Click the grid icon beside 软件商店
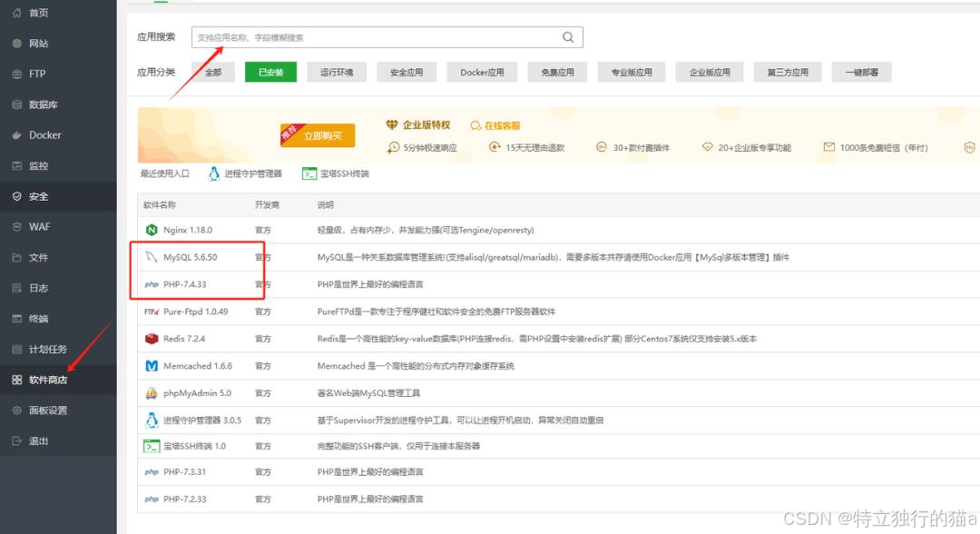Screen dimensions: 980x534 coord(17,380)
